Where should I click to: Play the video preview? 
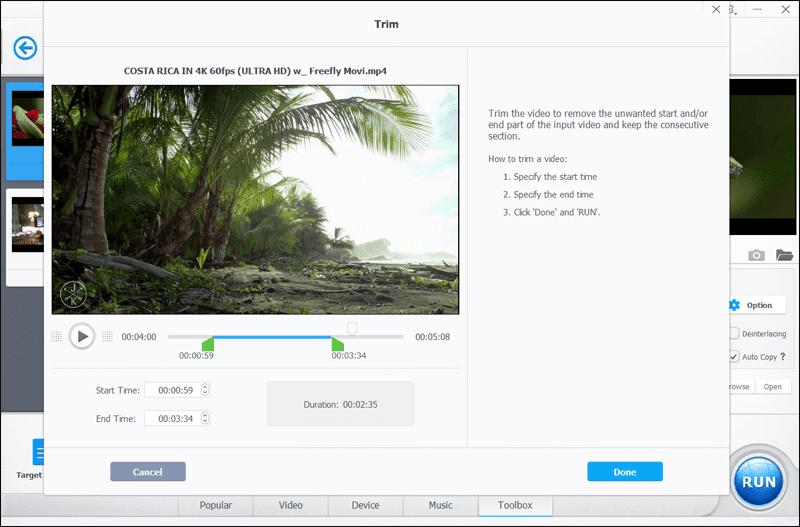pos(82,336)
